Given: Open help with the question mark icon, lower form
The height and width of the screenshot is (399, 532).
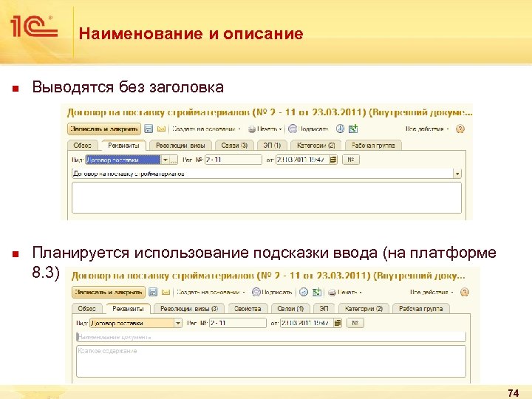Looking at the screenshot, I should point(465,292).
